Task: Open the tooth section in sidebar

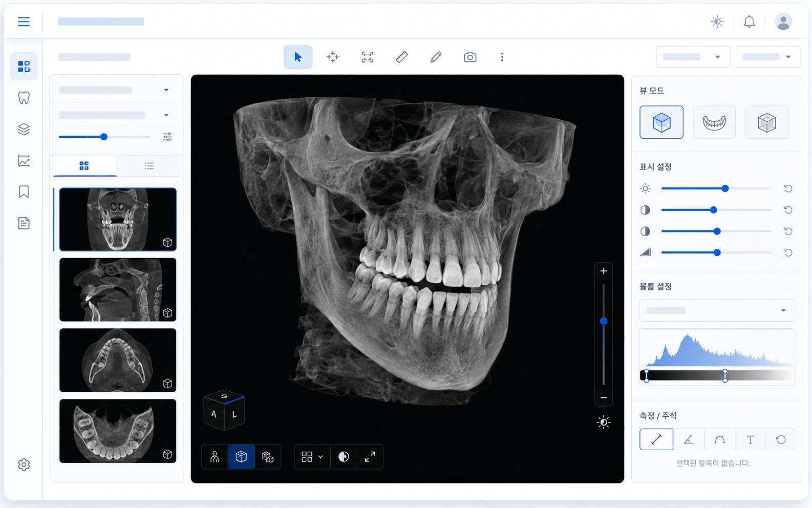Action: 24,98
